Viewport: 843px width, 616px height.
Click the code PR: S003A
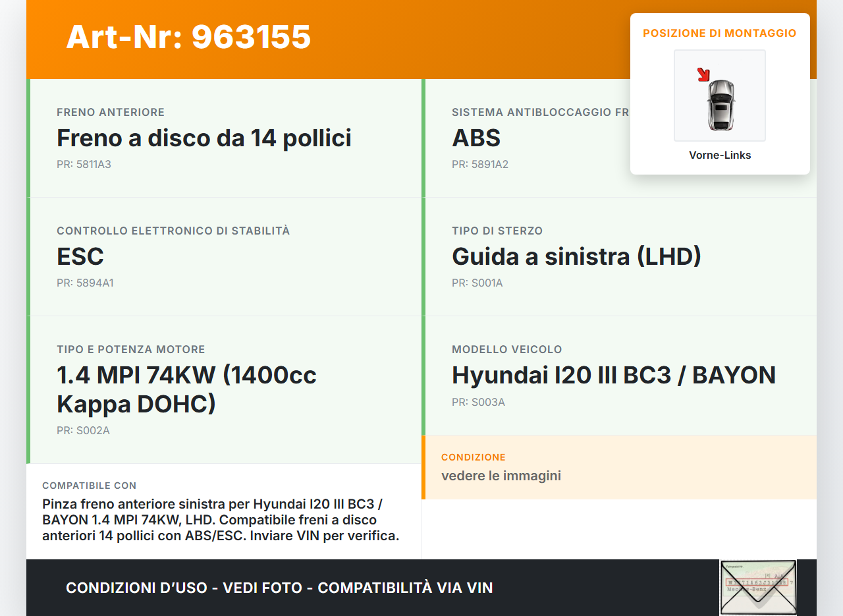pos(478,403)
